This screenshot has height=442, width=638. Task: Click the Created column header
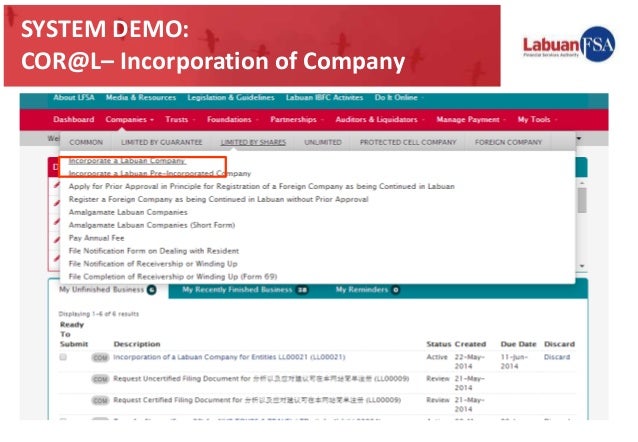point(470,344)
